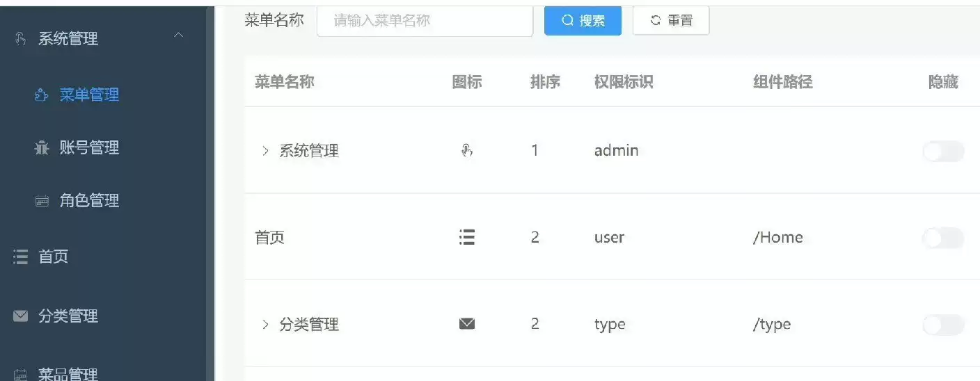The height and width of the screenshot is (381, 980).
Task: Toggle the 隐藏 switch for 系统管理 row
Action: (x=943, y=151)
